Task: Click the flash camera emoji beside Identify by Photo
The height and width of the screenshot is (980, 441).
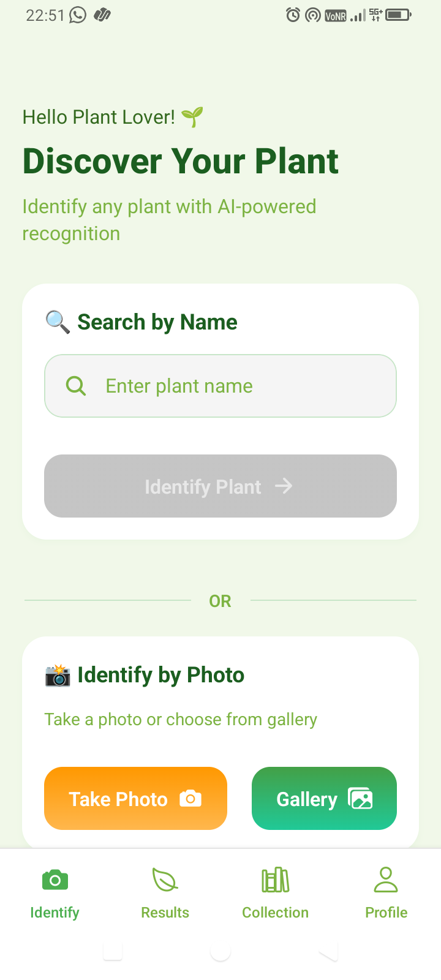Action: click(x=58, y=675)
